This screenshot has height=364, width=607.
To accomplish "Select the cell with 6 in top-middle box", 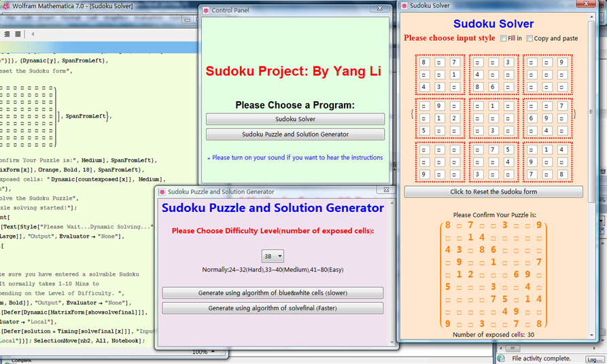I will [493, 87].
